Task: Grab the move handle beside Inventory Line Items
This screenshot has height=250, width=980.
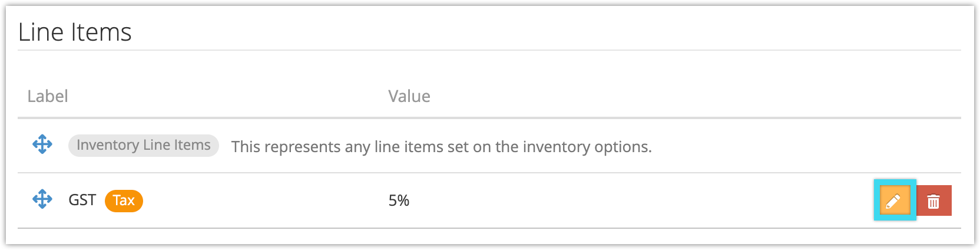Action: 42,144
